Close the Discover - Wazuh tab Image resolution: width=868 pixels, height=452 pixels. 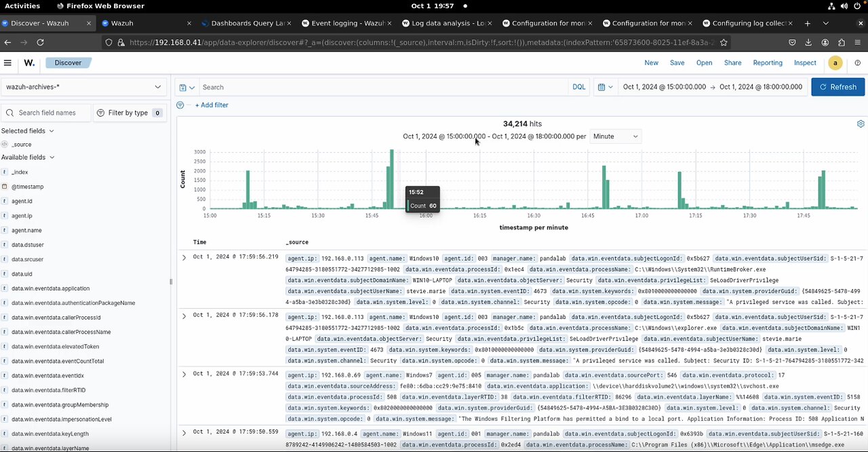pos(89,23)
